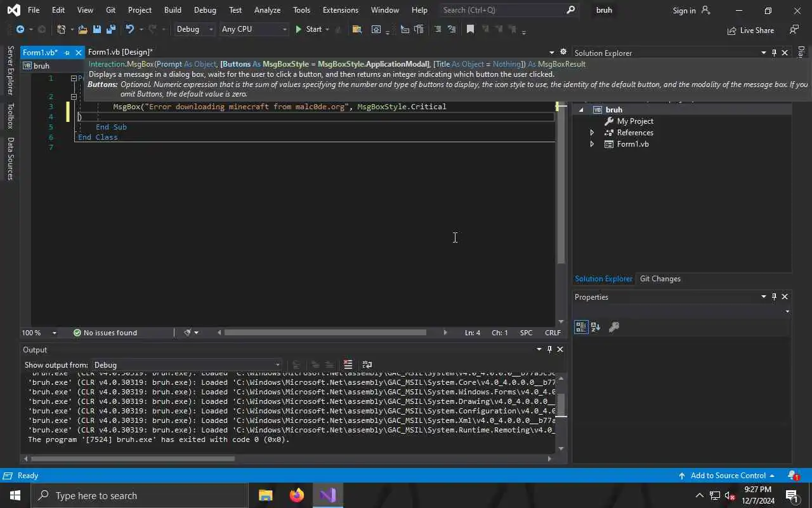Expand the References node
The height and width of the screenshot is (508, 812).
(592, 133)
